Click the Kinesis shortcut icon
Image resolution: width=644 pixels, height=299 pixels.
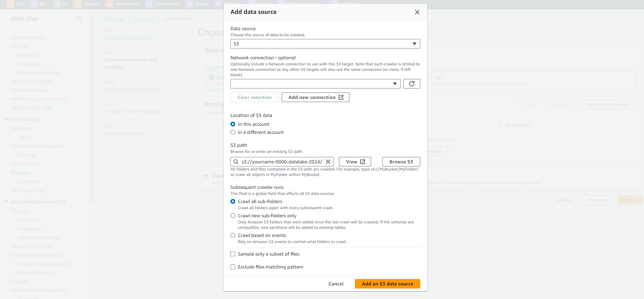click(189, 4)
